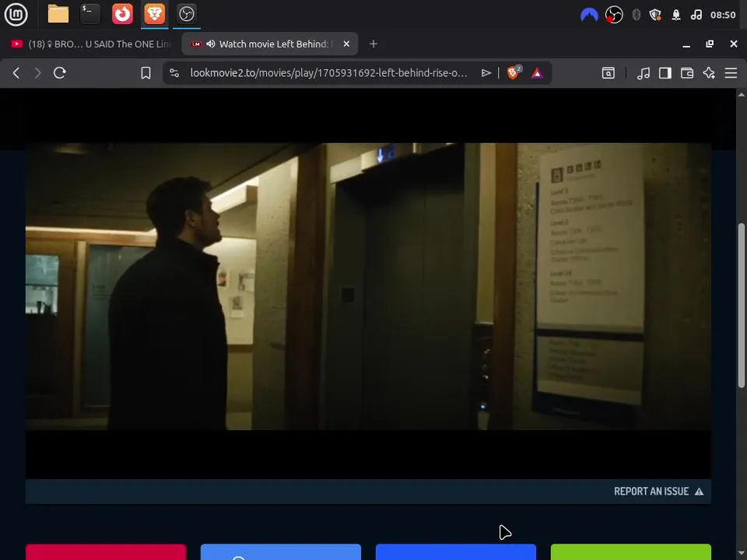Open the Brave Wallet icon
The width and height of the screenshot is (747, 560).
click(687, 73)
